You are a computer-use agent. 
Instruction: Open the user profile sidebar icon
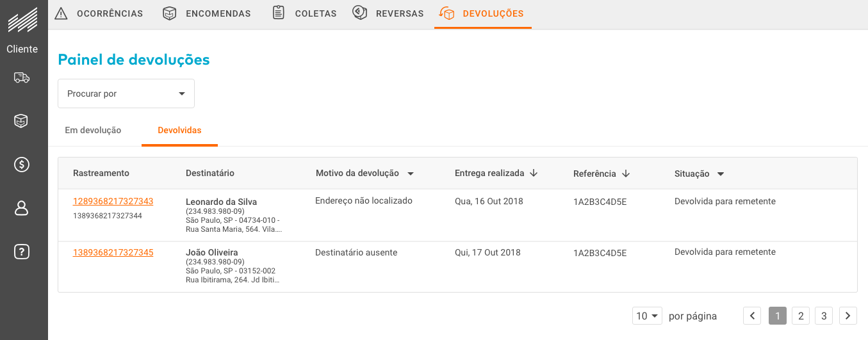click(x=22, y=208)
